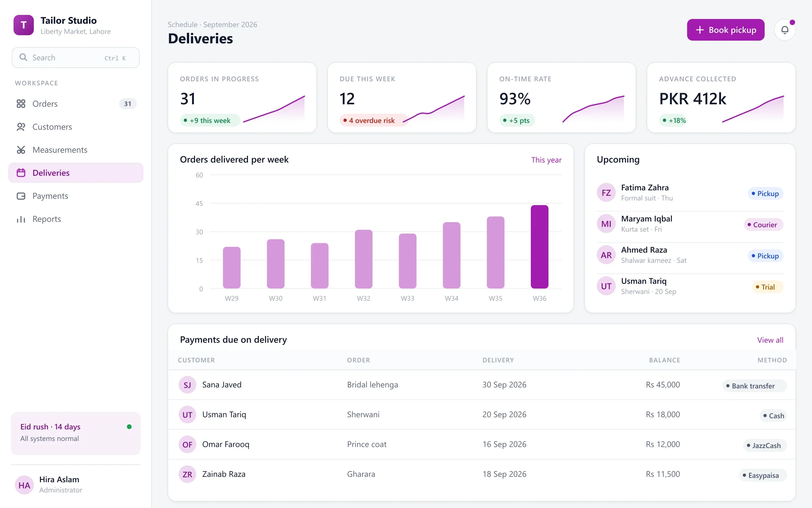Click the green Eid rush status dot
The image size is (812, 508).
129,427
